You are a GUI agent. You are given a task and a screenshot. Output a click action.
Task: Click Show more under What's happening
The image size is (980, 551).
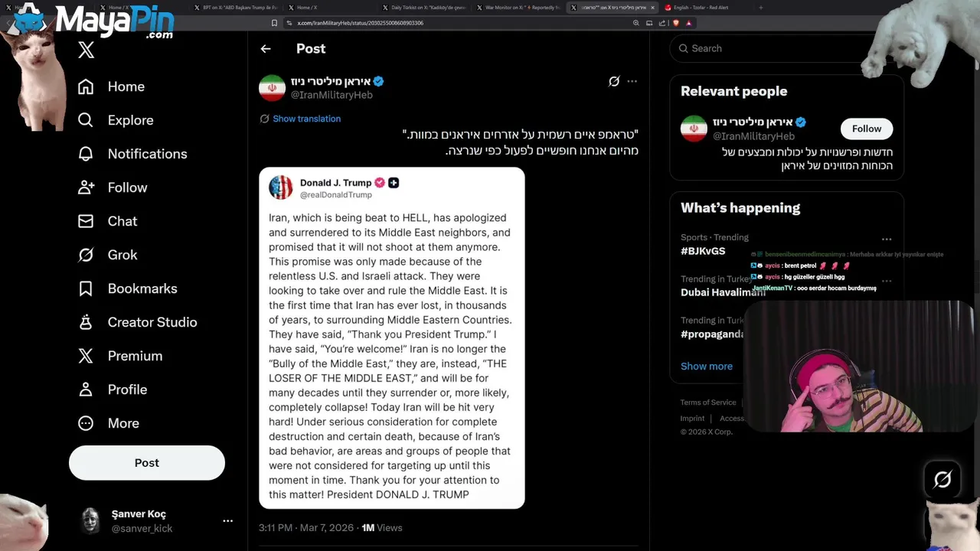pyautogui.click(x=707, y=366)
